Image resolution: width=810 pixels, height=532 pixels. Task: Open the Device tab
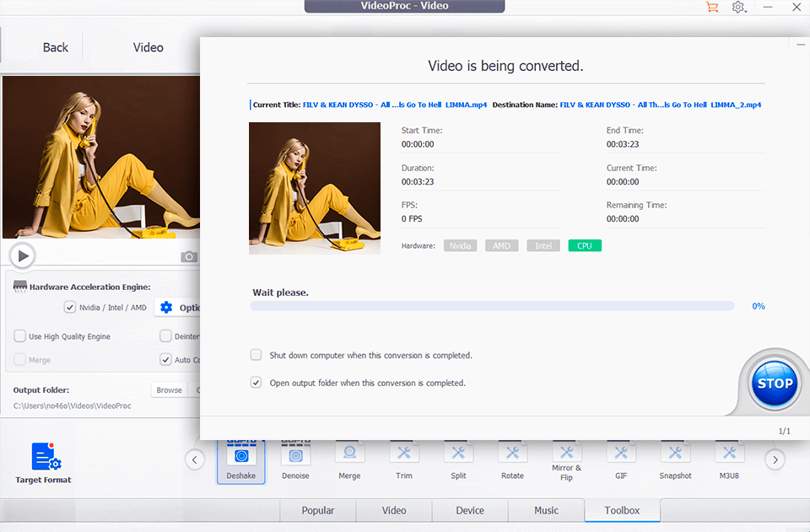click(470, 510)
